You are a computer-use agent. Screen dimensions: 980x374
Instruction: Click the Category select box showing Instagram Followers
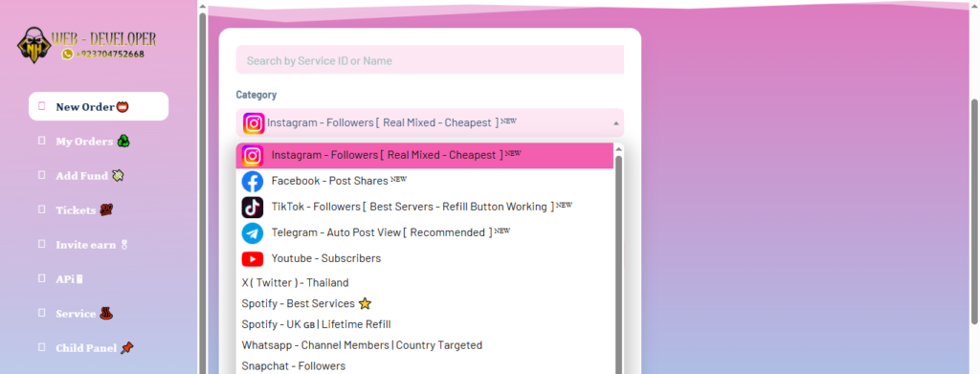pyautogui.click(x=430, y=122)
